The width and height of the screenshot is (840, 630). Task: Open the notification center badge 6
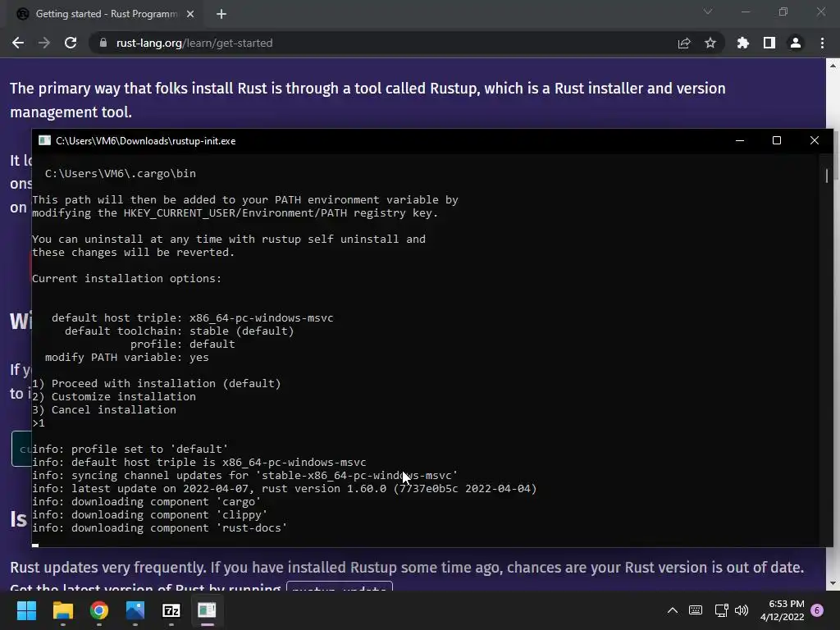pyautogui.click(x=817, y=610)
